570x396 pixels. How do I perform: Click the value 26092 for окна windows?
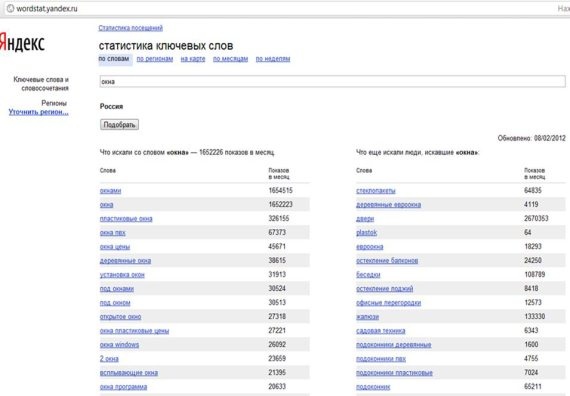coord(277,344)
